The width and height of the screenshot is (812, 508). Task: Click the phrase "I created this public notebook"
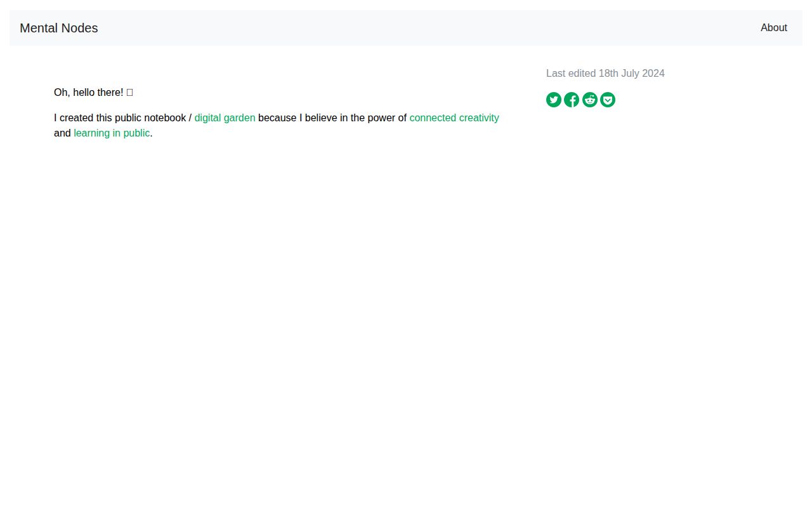[119, 118]
